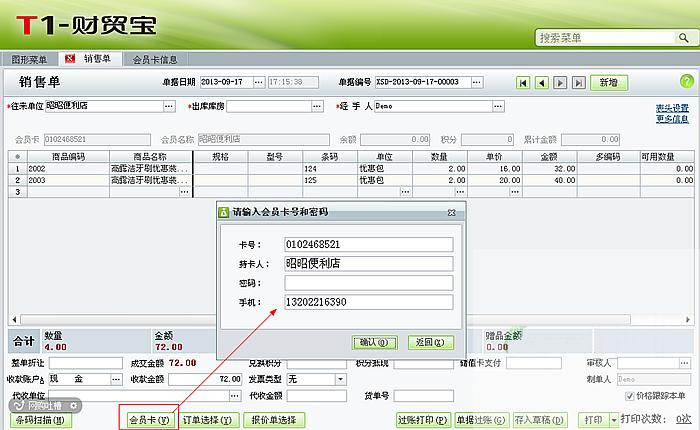Viewport: 700px width, 430px height.
Task: Toggle 价格跟踪本单 checkbox
Action: (x=630, y=396)
